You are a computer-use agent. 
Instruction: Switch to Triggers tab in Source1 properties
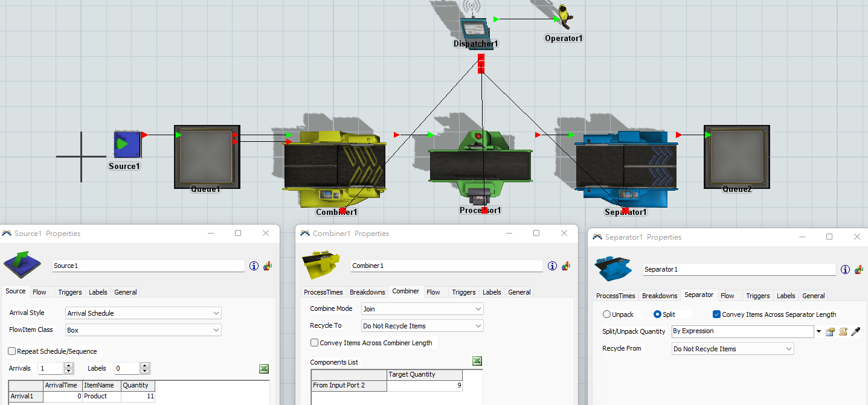69,292
